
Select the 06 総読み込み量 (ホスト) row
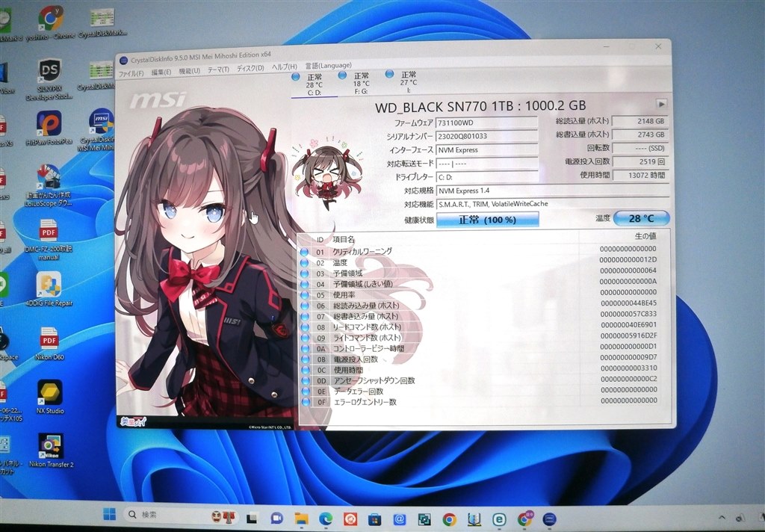point(483,305)
